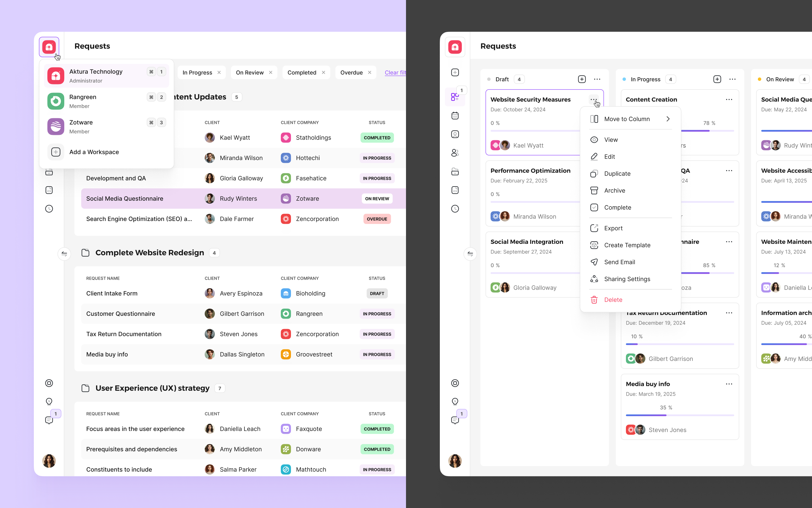Click user avatar in left sidebar
The width and height of the screenshot is (812, 508).
(x=49, y=461)
